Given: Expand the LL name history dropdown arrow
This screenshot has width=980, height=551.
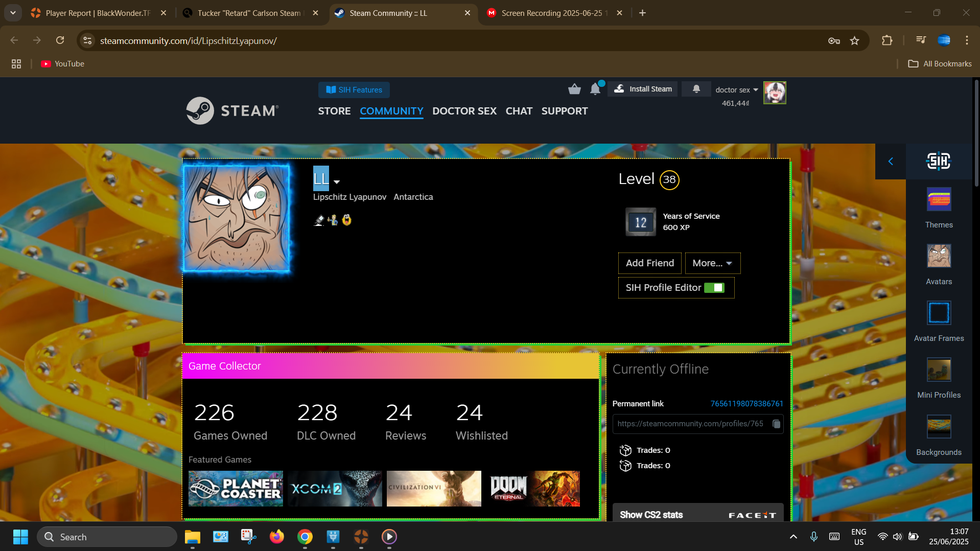Looking at the screenshot, I should (x=337, y=181).
